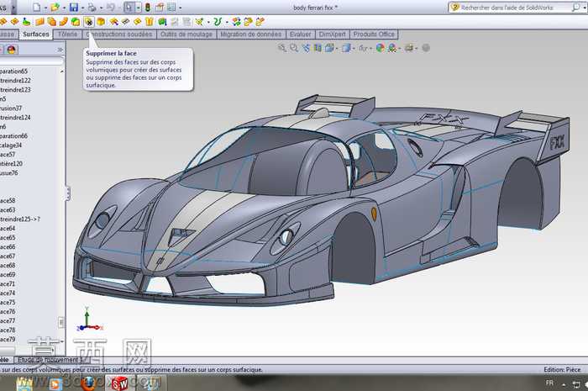Click the help search magnifier icon
The width and height of the screenshot is (588, 391).
[x=575, y=7]
